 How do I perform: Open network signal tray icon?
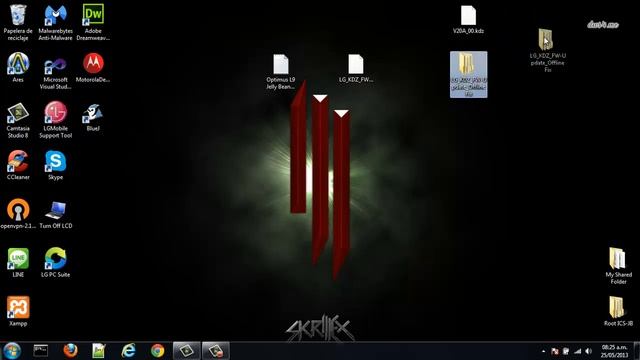pyautogui.click(x=578, y=351)
